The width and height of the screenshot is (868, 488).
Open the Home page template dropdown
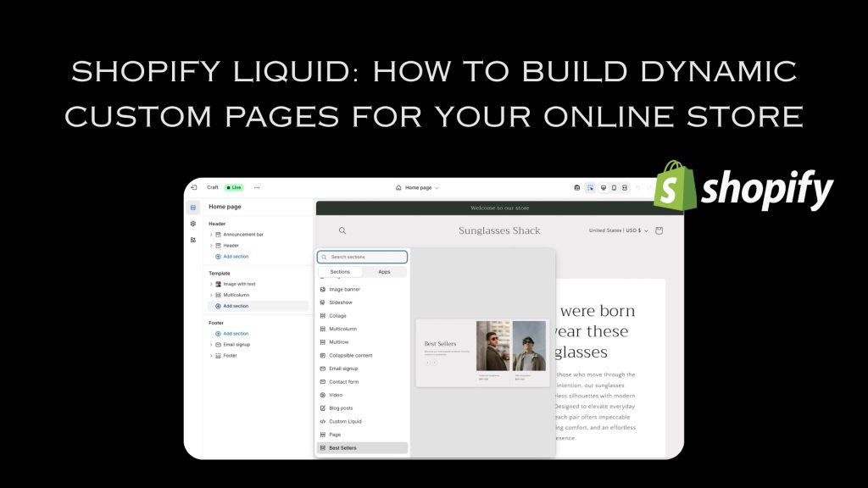[x=417, y=187]
